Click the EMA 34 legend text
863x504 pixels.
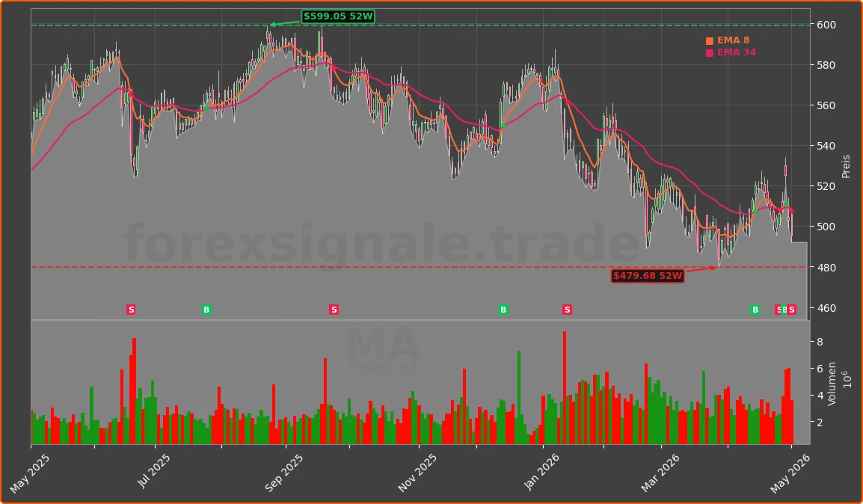(x=737, y=52)
